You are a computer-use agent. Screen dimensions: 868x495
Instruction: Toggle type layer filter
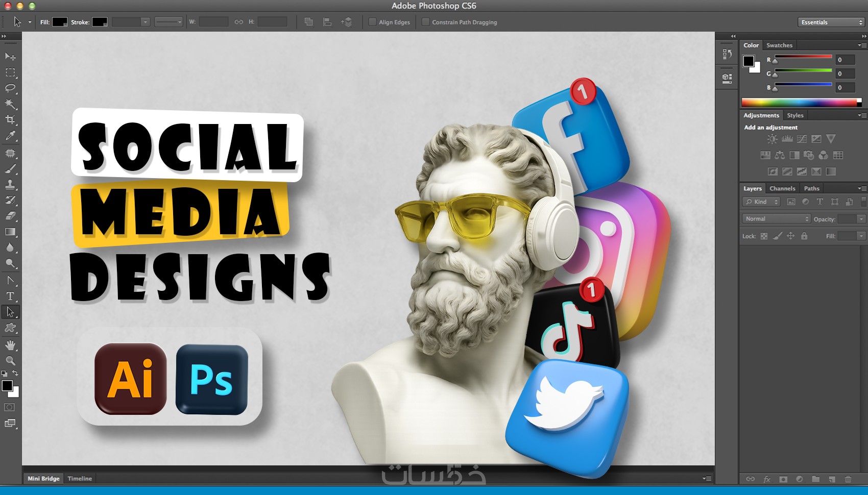820,202
